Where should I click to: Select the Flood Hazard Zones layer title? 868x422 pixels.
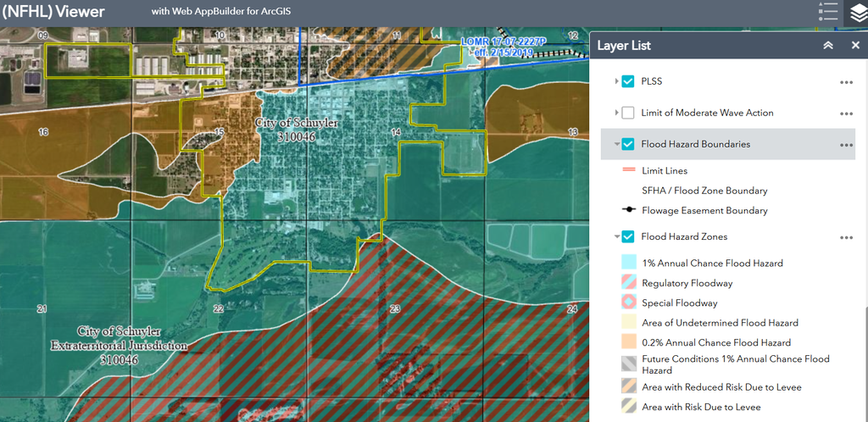point(684,236)
